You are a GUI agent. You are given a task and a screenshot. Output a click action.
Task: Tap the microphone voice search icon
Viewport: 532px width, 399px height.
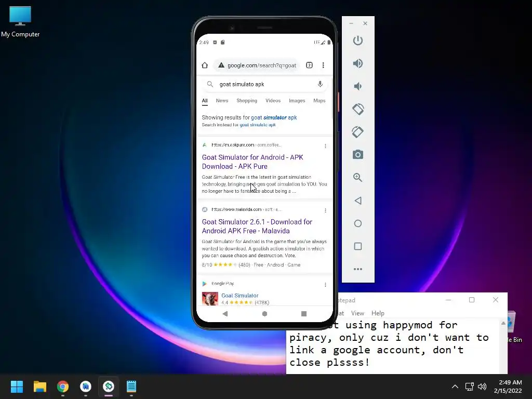320,84
